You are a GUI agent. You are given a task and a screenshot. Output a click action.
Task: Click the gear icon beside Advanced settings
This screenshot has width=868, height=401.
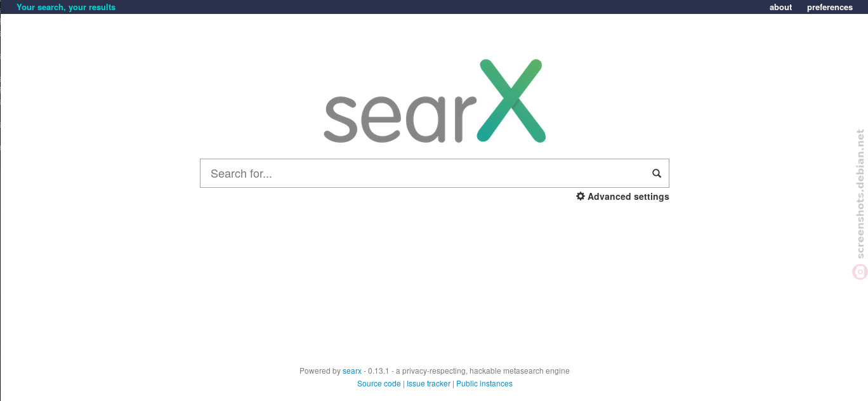tap(580, 196)
